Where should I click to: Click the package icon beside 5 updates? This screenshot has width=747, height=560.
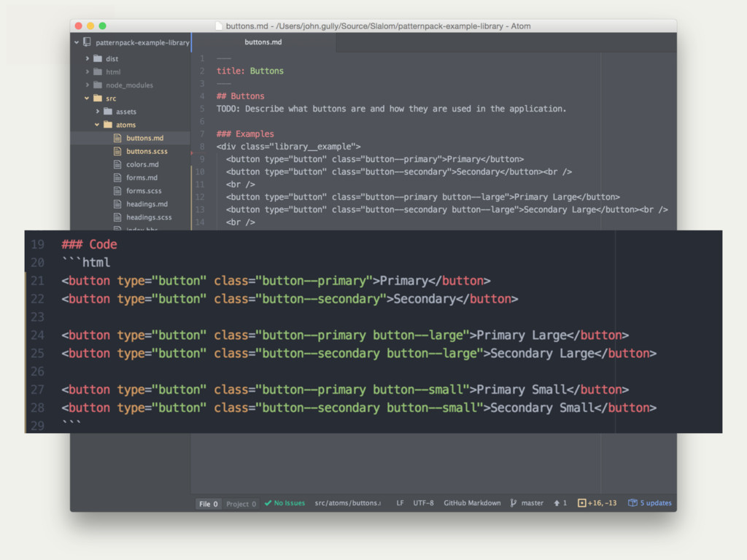click(632, 503)
